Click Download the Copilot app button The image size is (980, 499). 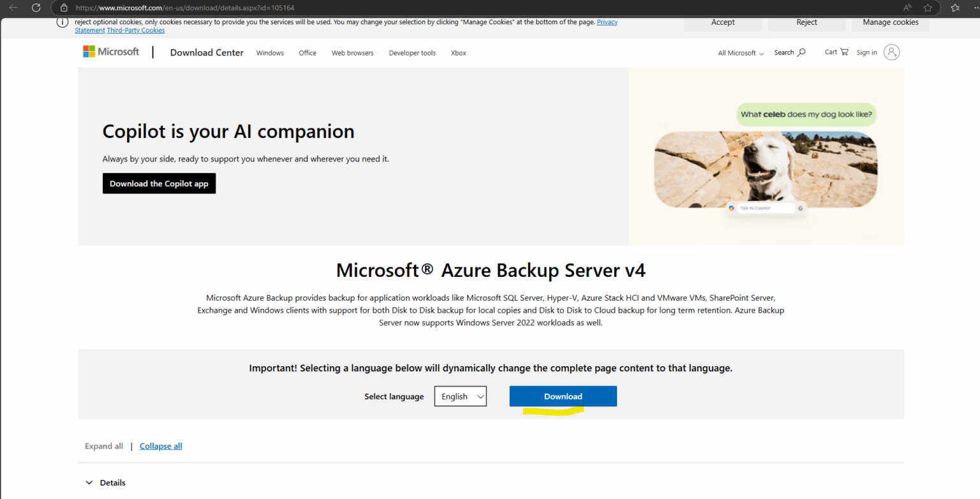159,184
